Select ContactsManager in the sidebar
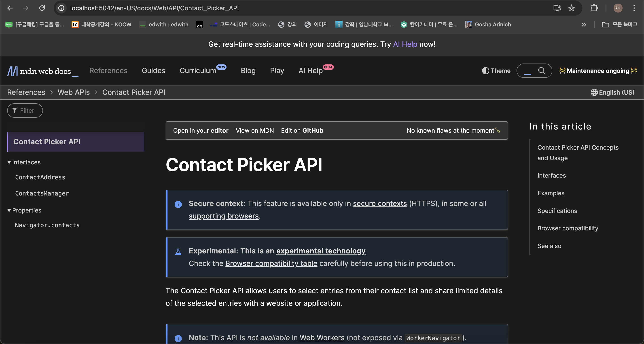Screen dimensions: 644x344 tap(42, 193)
